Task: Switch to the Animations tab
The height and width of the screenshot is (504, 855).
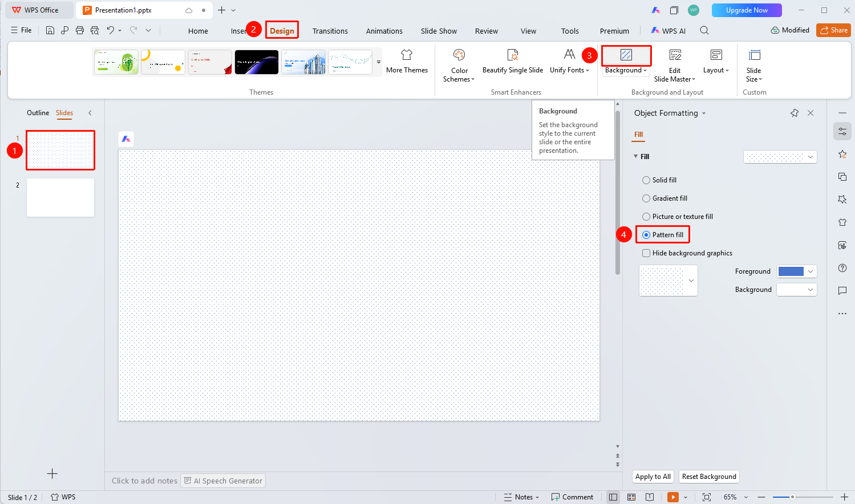Action: pos(384,31)
